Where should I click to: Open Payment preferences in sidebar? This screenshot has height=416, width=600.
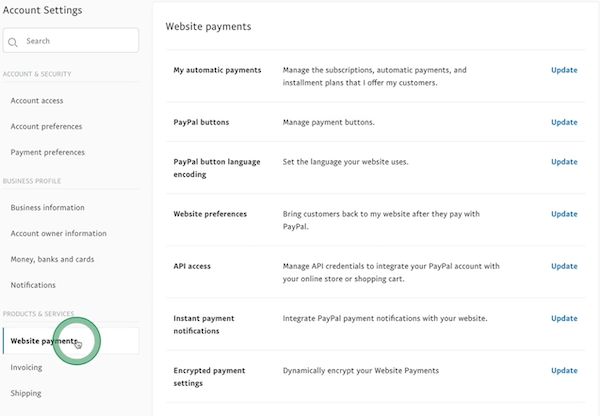coord(47,152)
